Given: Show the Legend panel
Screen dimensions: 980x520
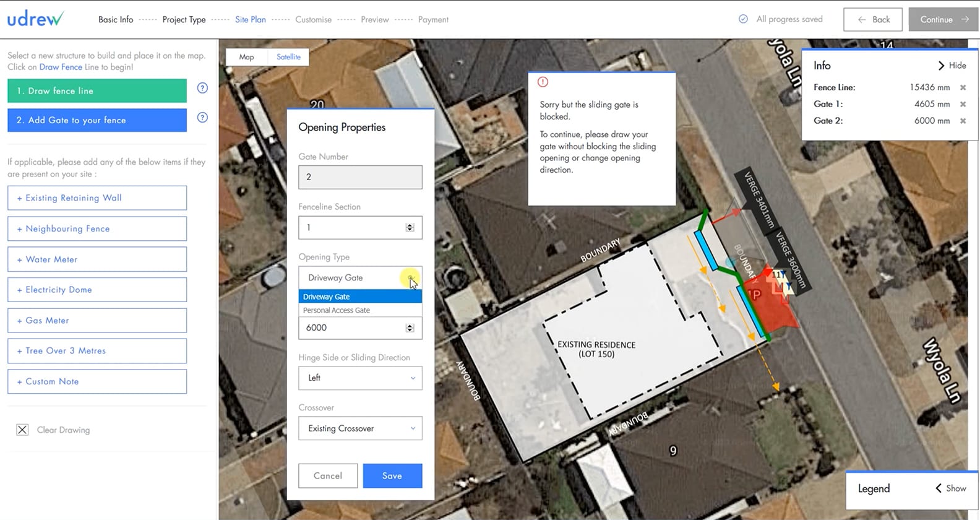Looking at the screenshot, I should pyautogui.click(x=950, y=488).
